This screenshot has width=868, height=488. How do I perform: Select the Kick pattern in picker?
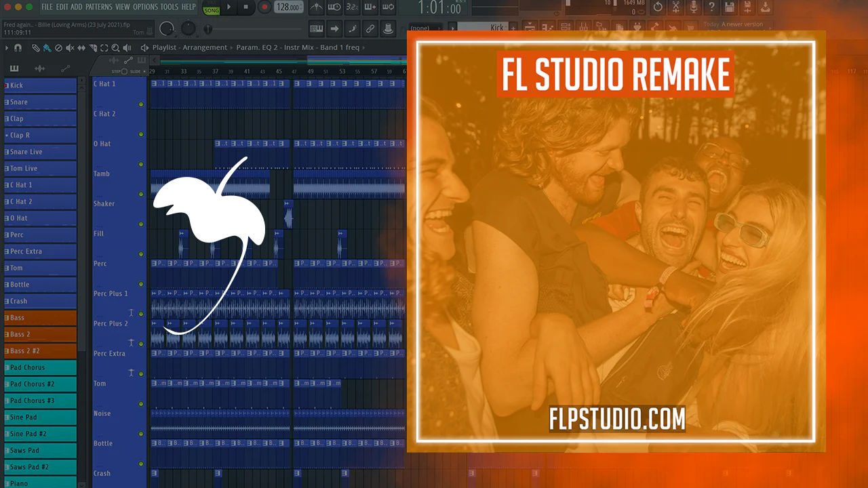[40, 85]
